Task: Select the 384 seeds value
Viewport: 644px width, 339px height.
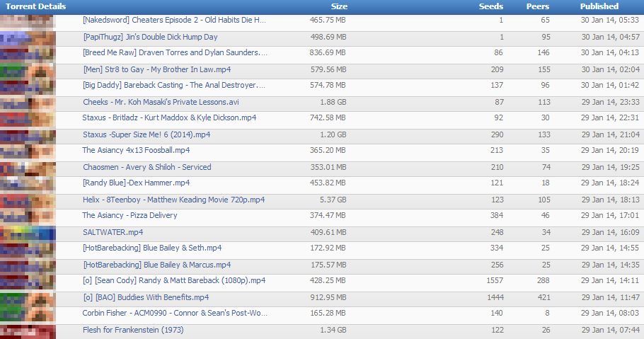Action: [497, 215]
